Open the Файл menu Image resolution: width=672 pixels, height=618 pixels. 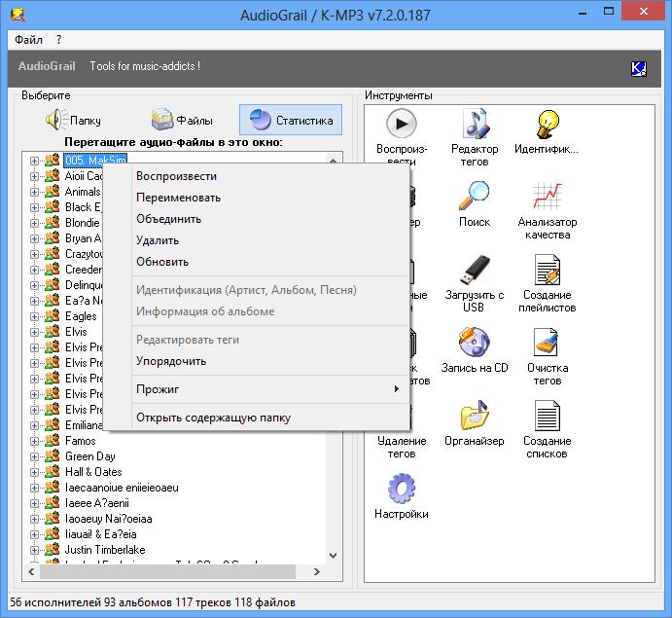pos(28,40)
